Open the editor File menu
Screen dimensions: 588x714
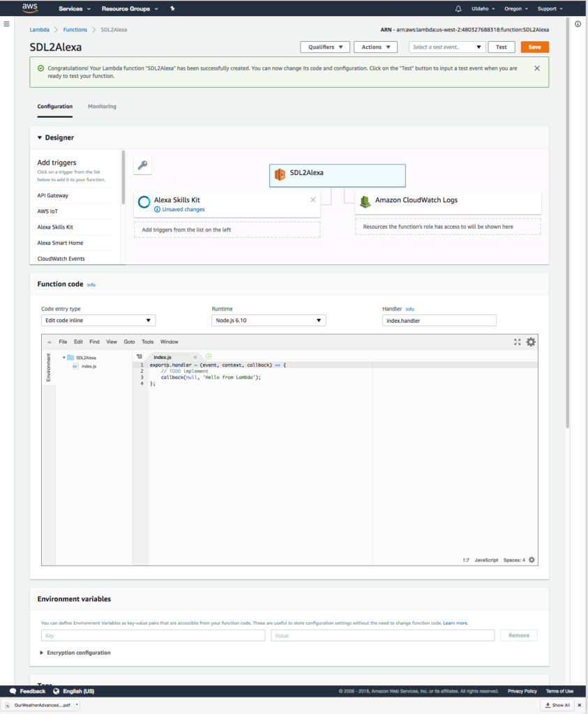coord(63,342)
